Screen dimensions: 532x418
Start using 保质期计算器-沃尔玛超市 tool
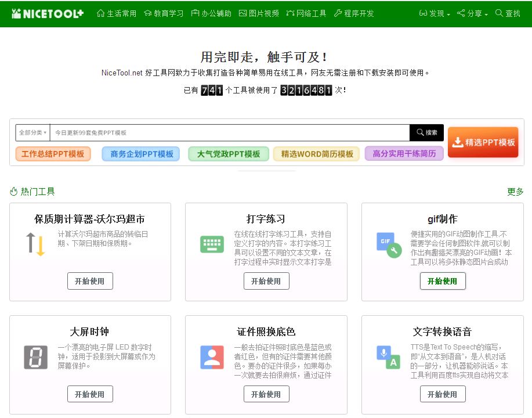[x=90, y=281]
